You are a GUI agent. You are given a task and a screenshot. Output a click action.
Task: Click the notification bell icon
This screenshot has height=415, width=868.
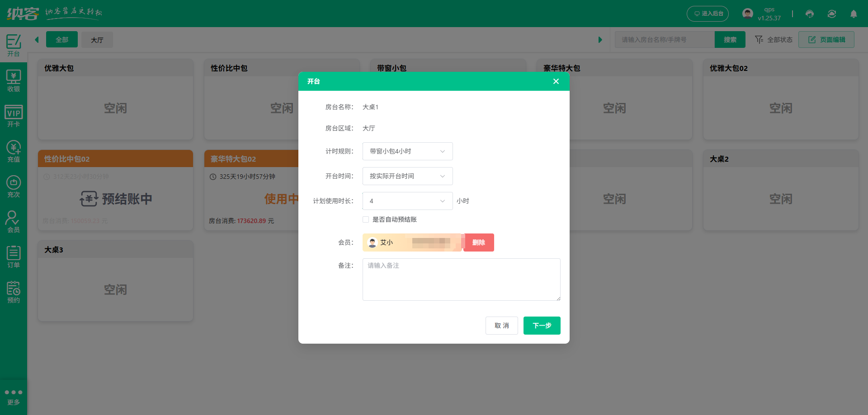[x=854, y=14]
